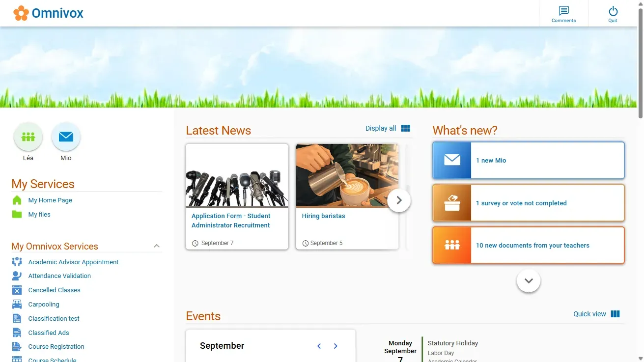Viewport: 644px width, 362px height.
Task: Click the Academic Advisor Appointment icon
Action: pos(17,262)
